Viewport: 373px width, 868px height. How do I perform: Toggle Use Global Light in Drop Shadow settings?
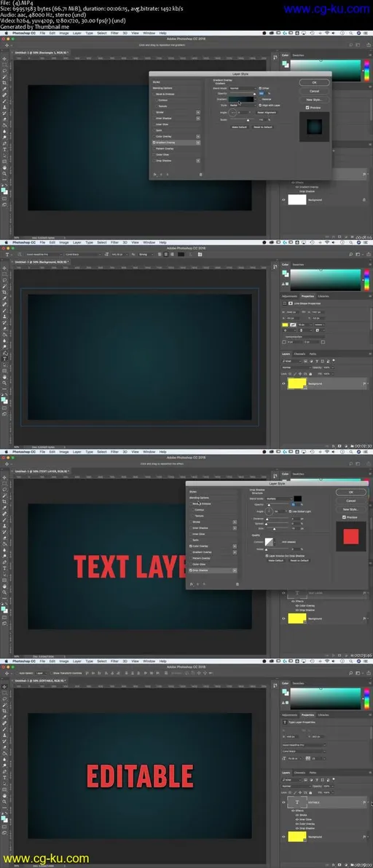click(291, 511)
